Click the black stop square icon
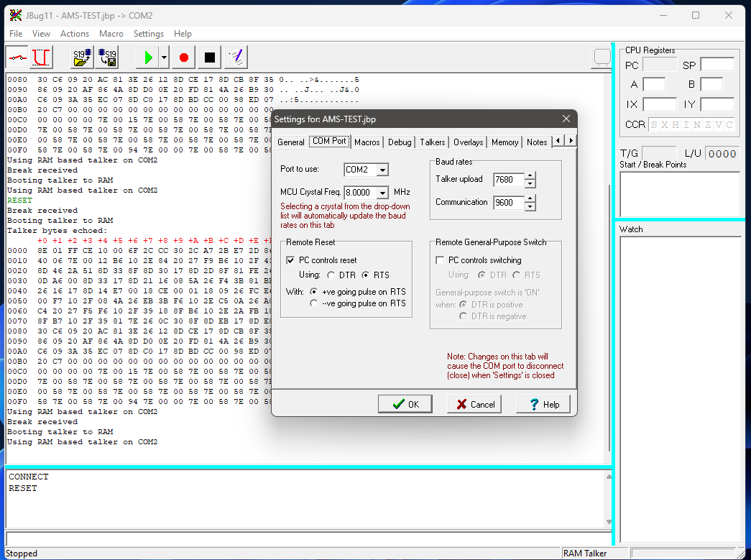Screen dimensions: 751x560 click(x=209, y=57)
